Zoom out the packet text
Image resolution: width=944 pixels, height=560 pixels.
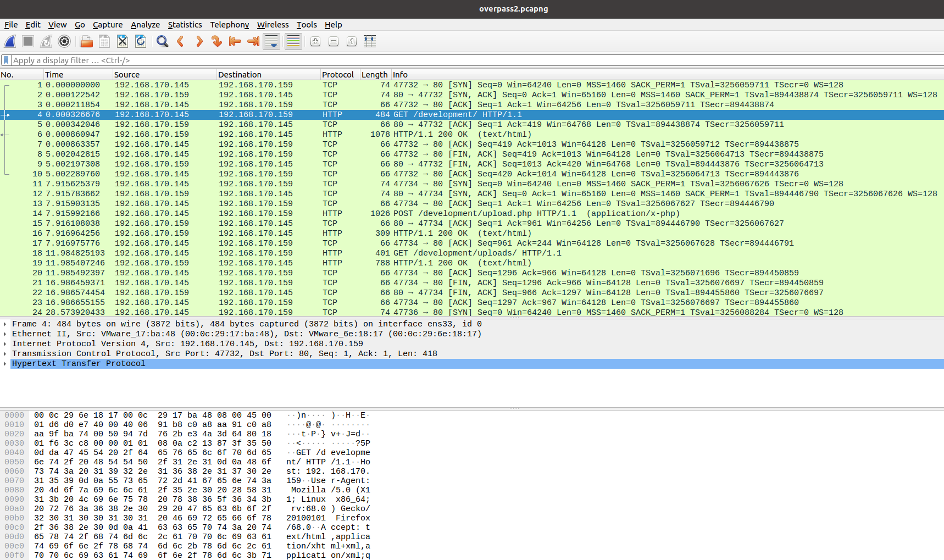(x=334, y=41)
